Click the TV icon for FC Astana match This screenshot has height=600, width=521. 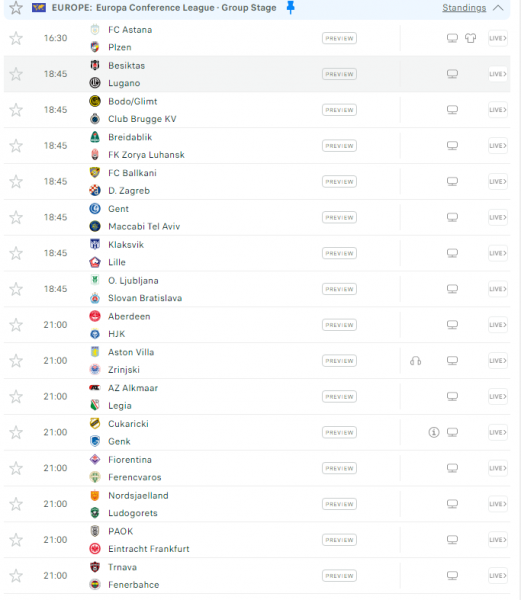point(452,38)
